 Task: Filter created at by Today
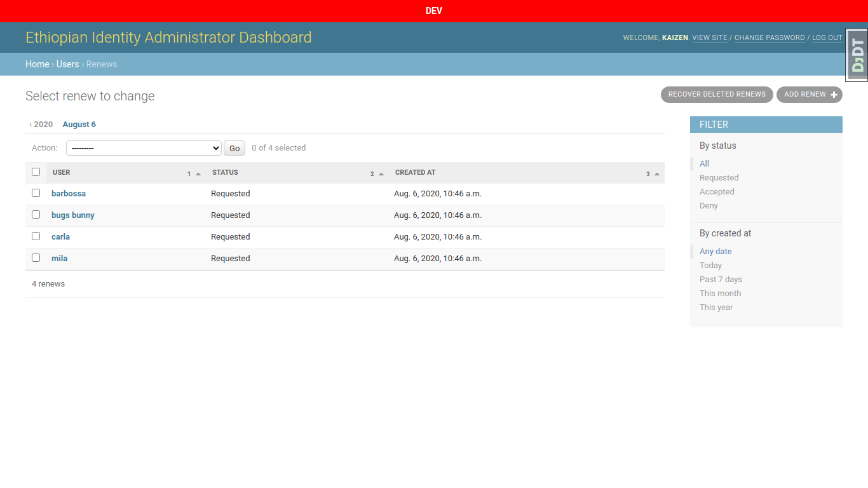pyautogui.click(x=710, y=266)
